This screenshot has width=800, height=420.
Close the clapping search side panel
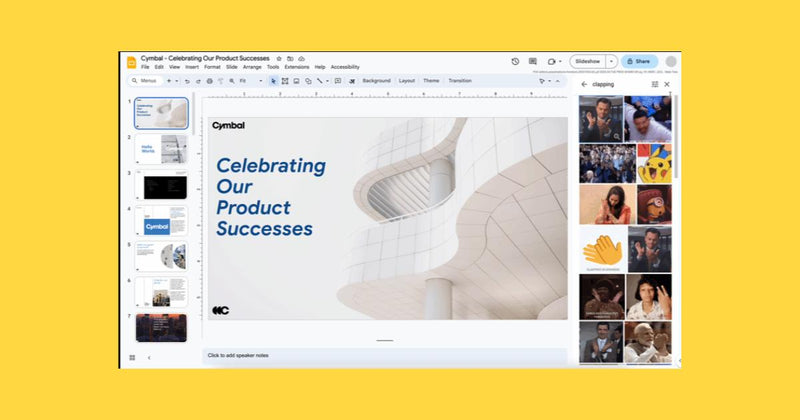(667, 84)
